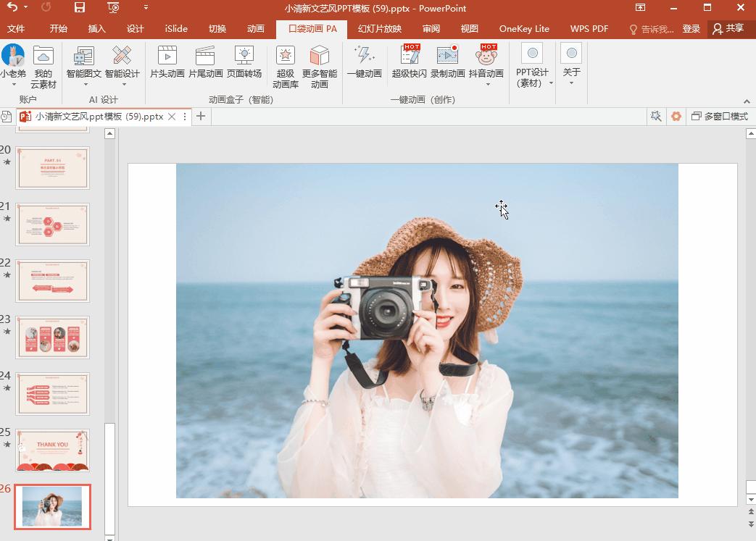Launch the 智能设计 feature
Image resolution: width=756 pixels, height=541 pixels.
122,65
